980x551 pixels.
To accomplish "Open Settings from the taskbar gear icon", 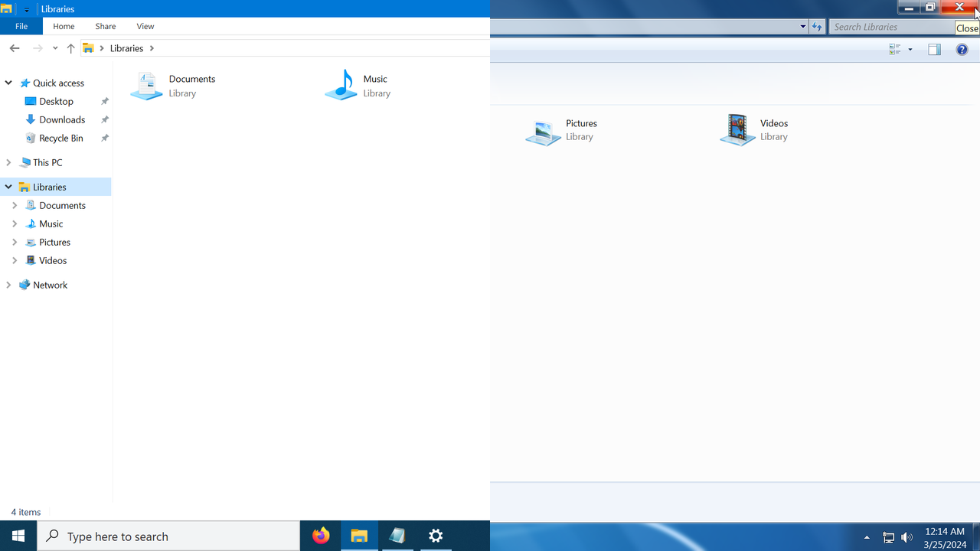I will coord(435,536).
